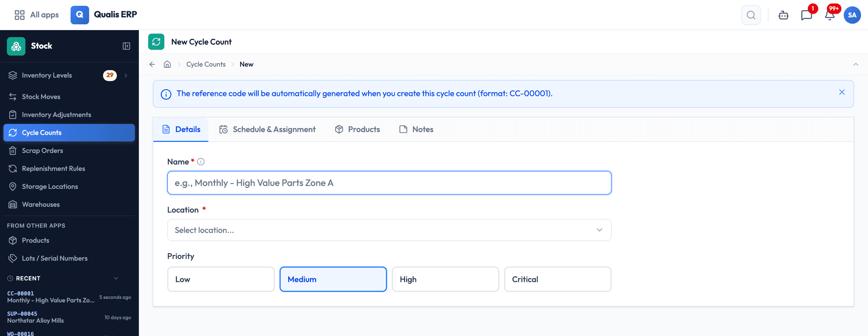
Task: Click Cycle Counts breadcrumb link
Action: tap(206, 64)
